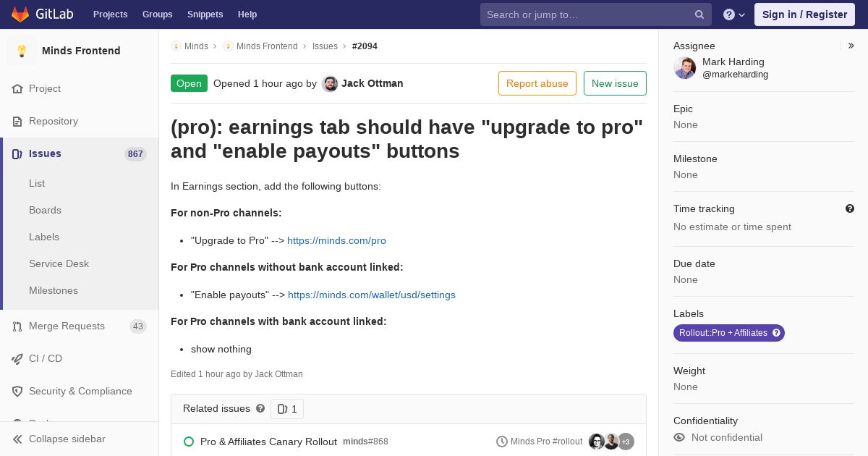Click the Project house icon
This screenshot has height=456, width=868.
17,89
